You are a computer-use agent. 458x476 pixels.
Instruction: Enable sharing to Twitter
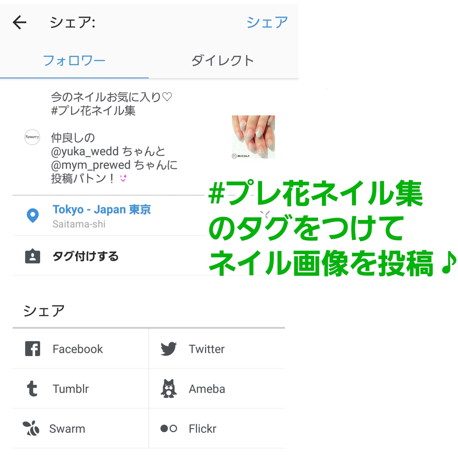[217, 348]
